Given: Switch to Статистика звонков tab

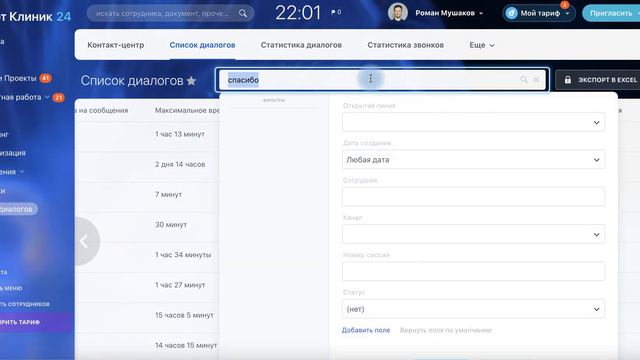Looking at the screenshot, I should coord(405,45).
